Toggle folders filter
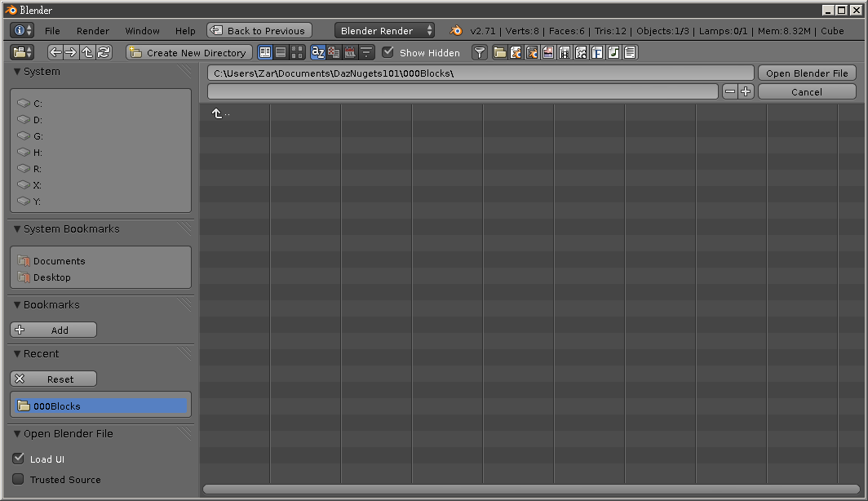Screen dimensions: 868x501 click(x=500, y=52)
